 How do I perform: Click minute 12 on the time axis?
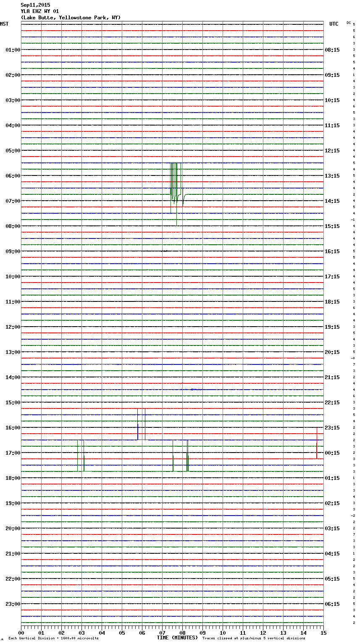pyautogui.click(x=263, y=633)
